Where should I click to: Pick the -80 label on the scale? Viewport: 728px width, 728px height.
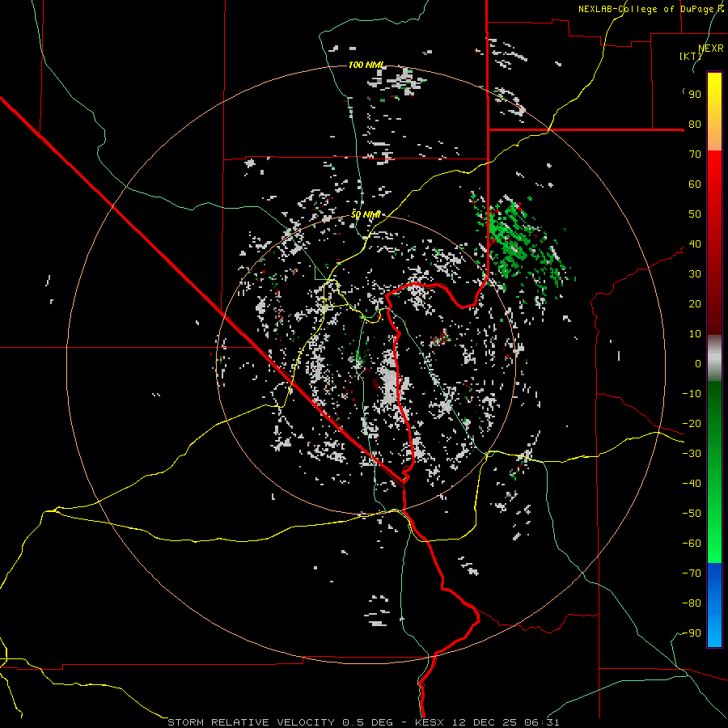tap(692, 603)
